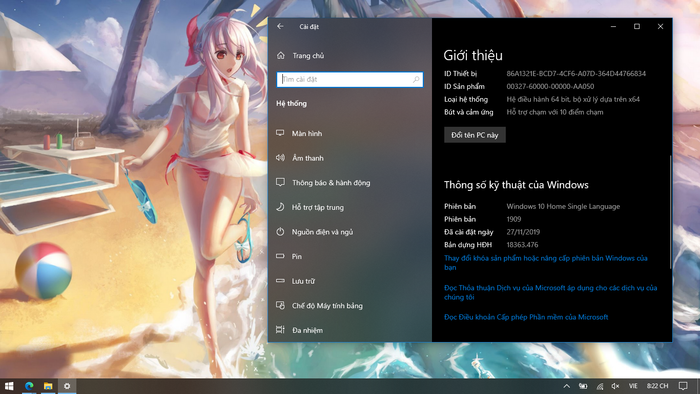The image size is (700, 394).
Task: Open the change product key link
Action: click(x=546, y=262)
